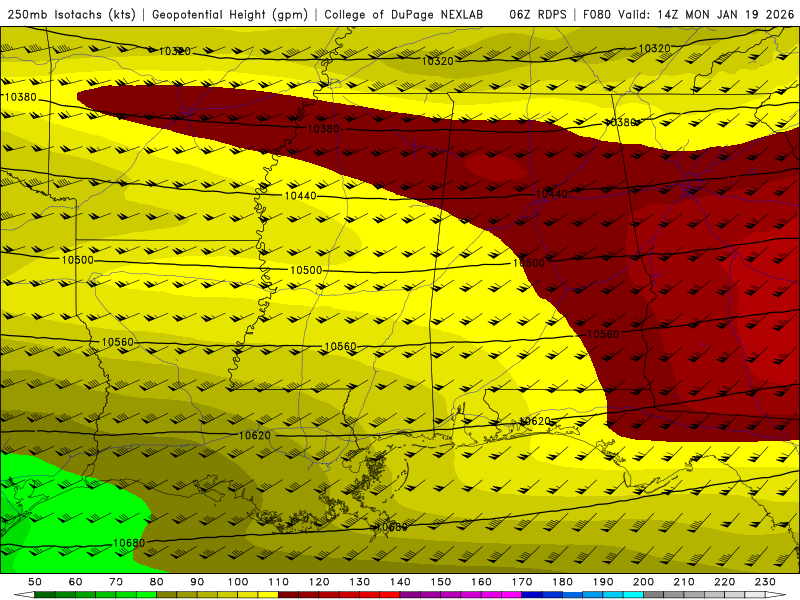
Task: Click the '170' legend scale value
Action: 522,582
